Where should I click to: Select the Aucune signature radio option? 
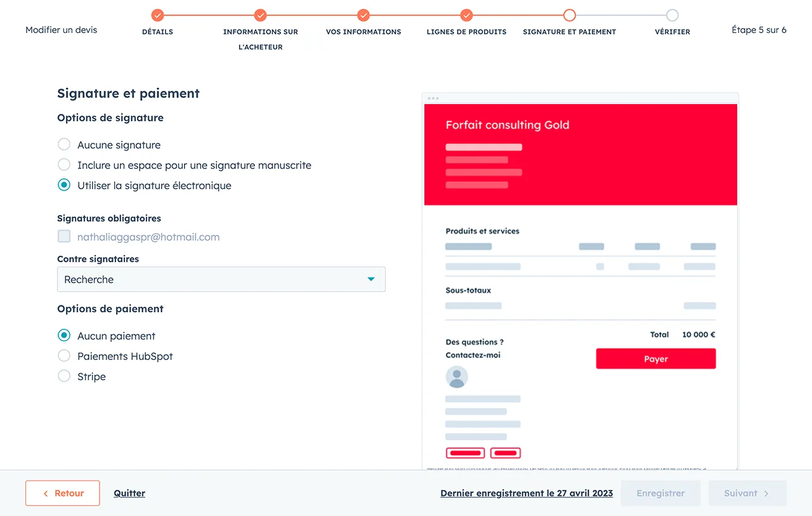pos(64,145)
